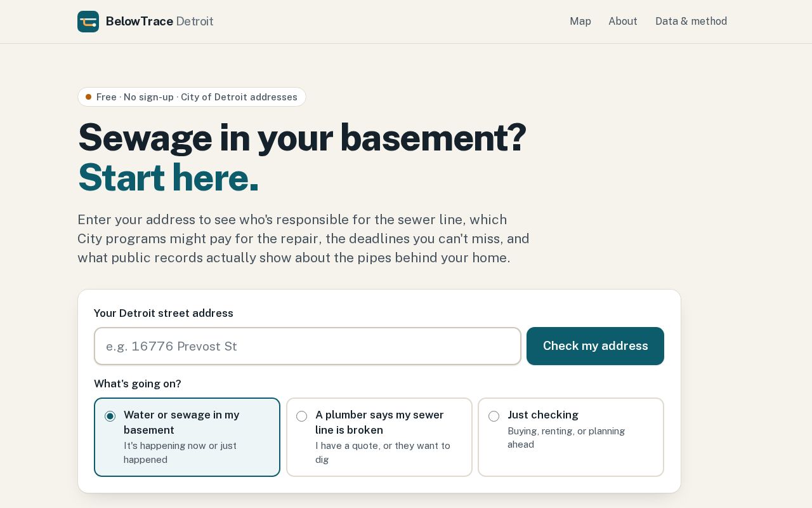Select plumber says sewer line broken radio
Screen dimensions: 812x508
(302, 417)
